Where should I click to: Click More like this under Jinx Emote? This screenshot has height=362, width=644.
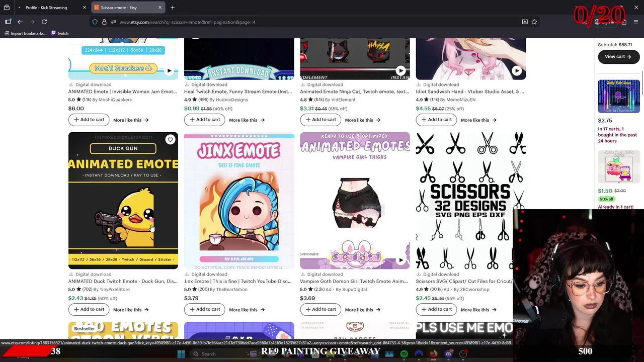click(x=247, y=310)
